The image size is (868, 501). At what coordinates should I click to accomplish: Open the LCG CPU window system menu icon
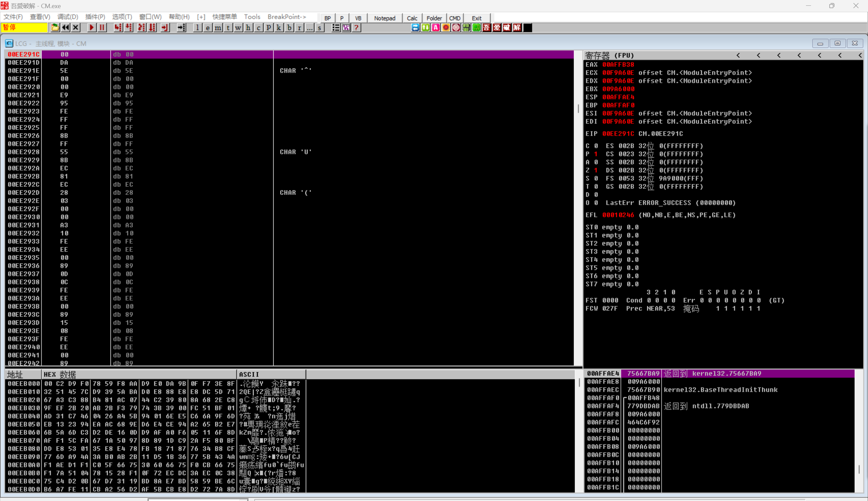coord(9,43)
